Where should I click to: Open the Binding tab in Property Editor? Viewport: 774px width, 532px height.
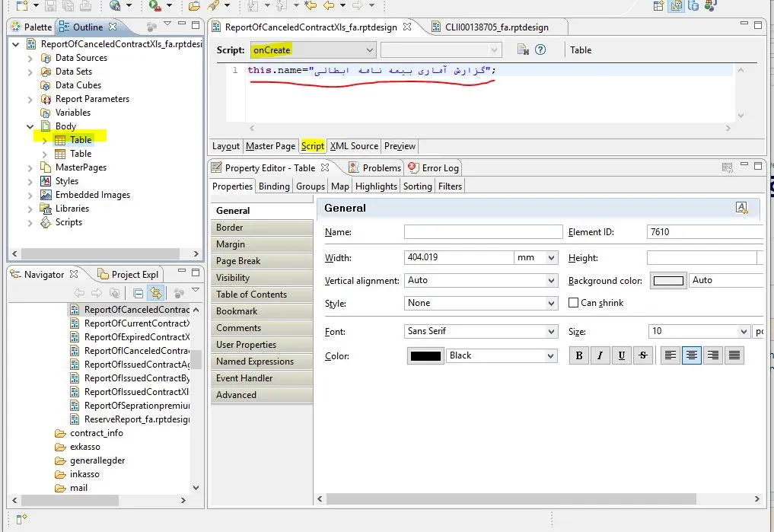point(274,186)
